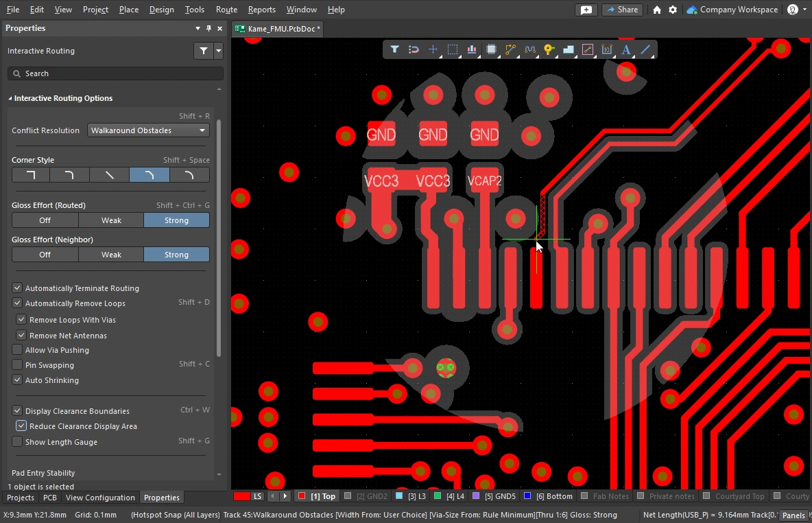Image resolution: width=812 pixels, height=523 pixels.
Task: Choose the 90-degree corner style icon
Action: point(31,175)
